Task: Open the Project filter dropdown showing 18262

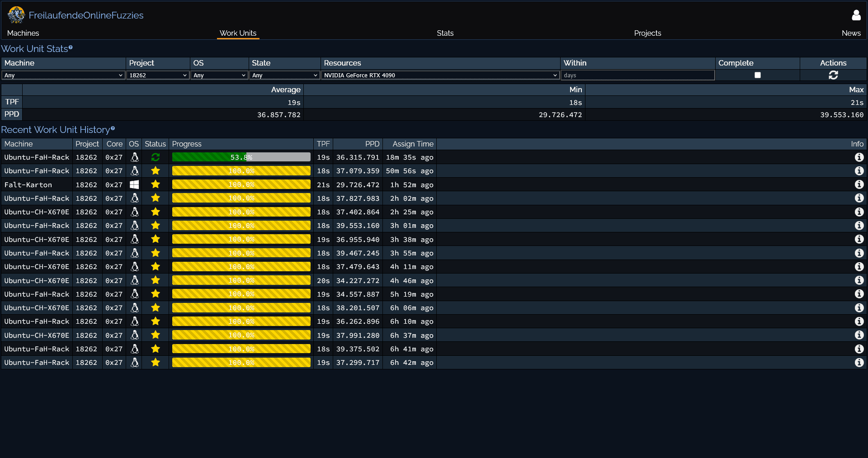Action: [x=158, y=75]
